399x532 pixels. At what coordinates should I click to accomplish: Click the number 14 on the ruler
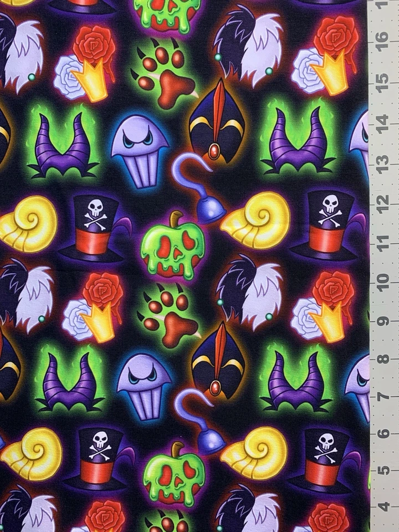(382, 123)
